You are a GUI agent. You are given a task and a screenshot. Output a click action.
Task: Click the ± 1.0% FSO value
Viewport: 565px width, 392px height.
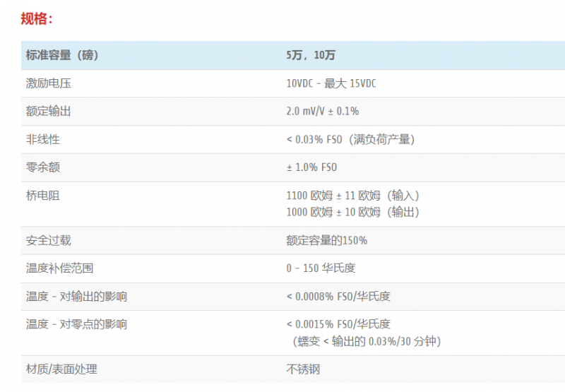(x=311, y=167)
